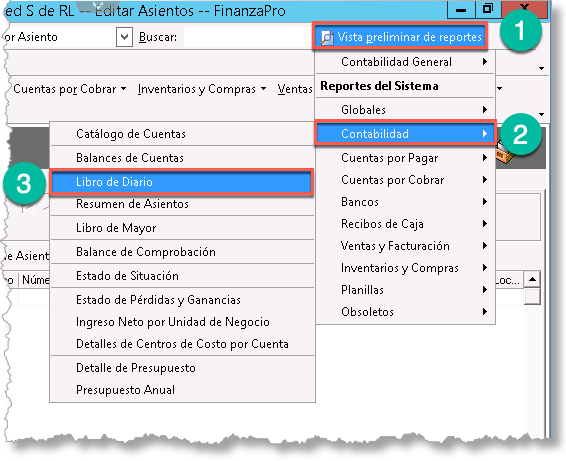
Task: Click the Buscar search field
Action: click(248, 37)
